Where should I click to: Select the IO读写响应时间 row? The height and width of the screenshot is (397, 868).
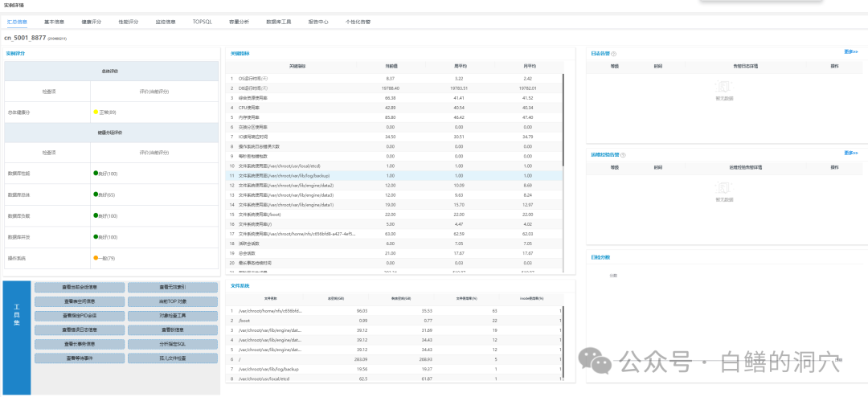coord(394,137)
